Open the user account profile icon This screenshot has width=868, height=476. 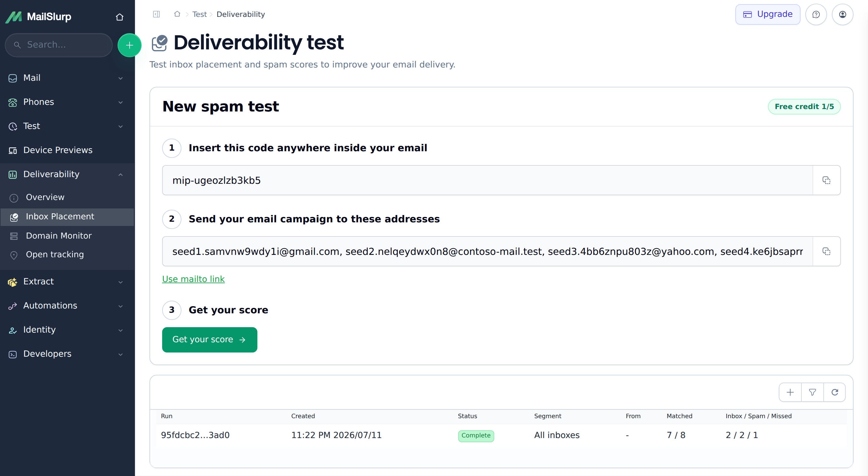tap(842, 14)
